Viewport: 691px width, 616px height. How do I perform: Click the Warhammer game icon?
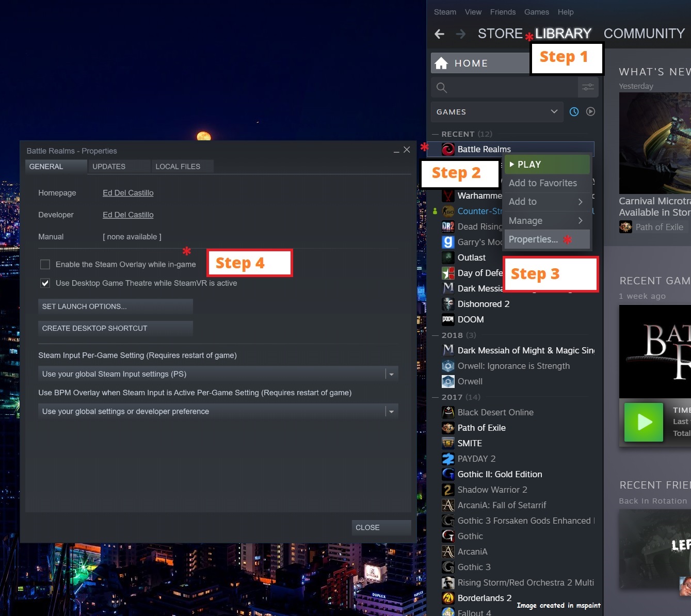pos(448,196)
